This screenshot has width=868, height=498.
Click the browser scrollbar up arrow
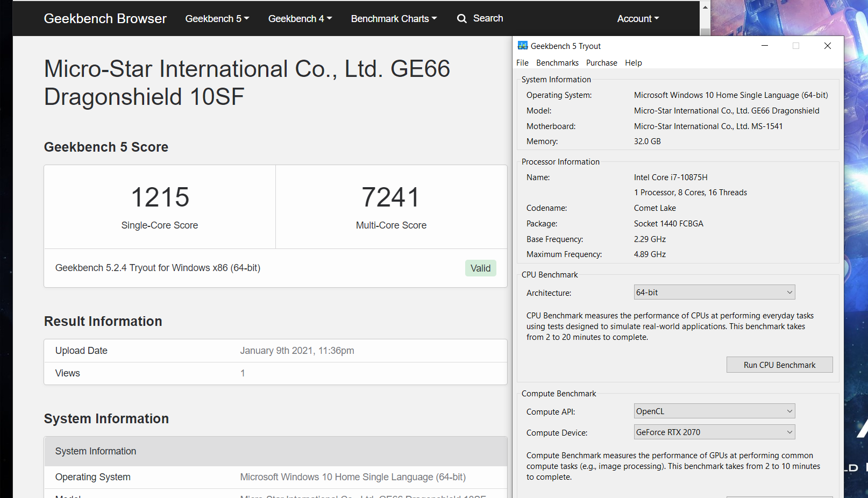point(705,8)
